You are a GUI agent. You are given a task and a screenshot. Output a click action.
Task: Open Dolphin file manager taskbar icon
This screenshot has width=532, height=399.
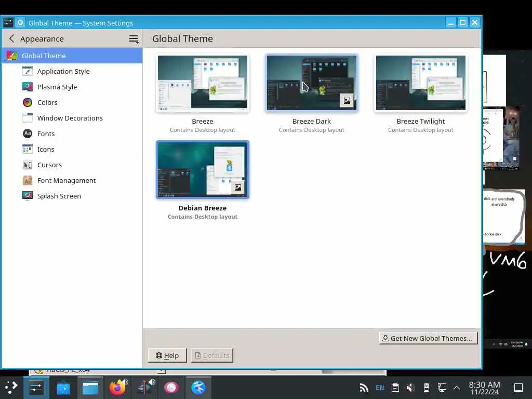(90, 388)
